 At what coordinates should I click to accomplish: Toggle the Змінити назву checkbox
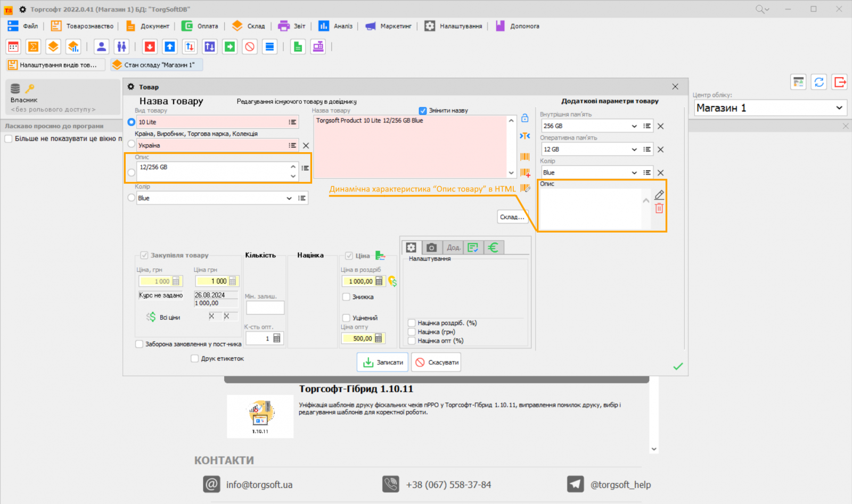click(423, 111)
